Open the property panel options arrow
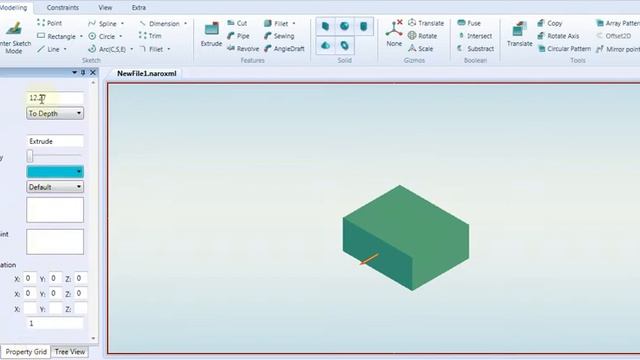The width and height of the screenshot is (640, 360). pyautogui.click(x=74, y=72)
